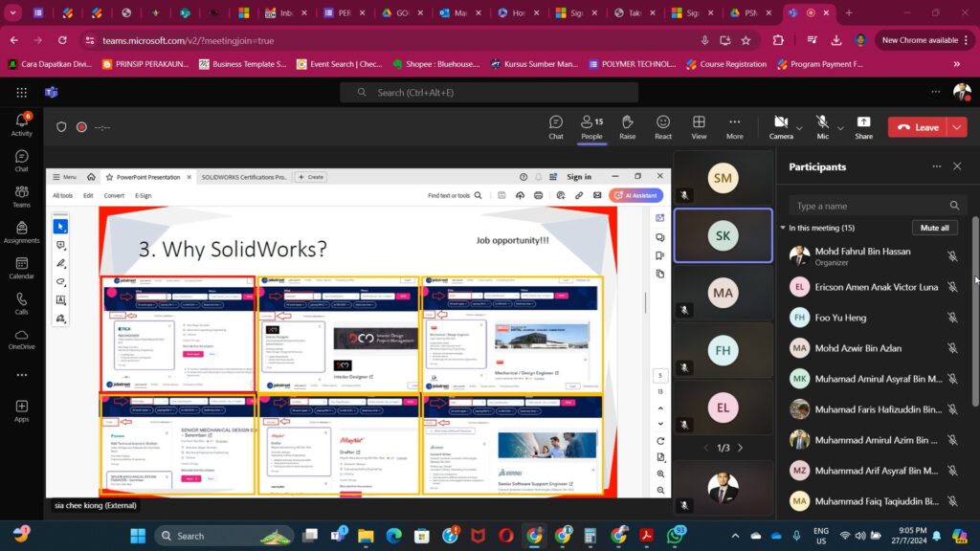Switch to the SOLIDWORKS Certifications tab

coord(244,177)
